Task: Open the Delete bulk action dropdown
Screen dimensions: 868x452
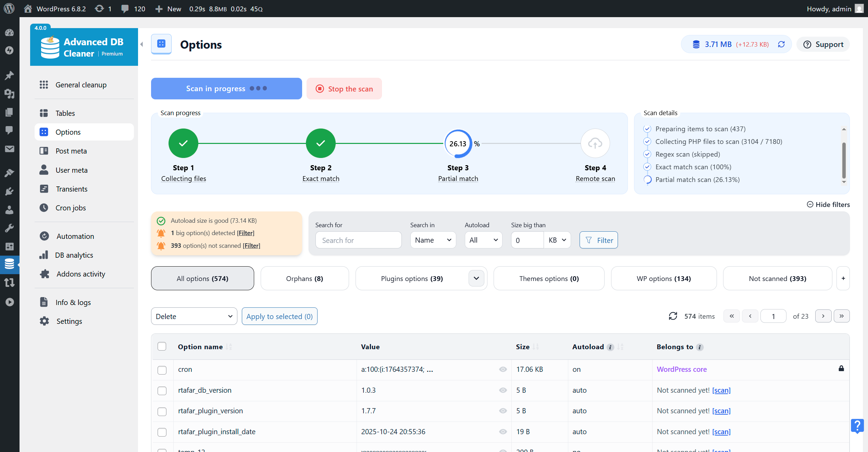Action: click(194, 316)
